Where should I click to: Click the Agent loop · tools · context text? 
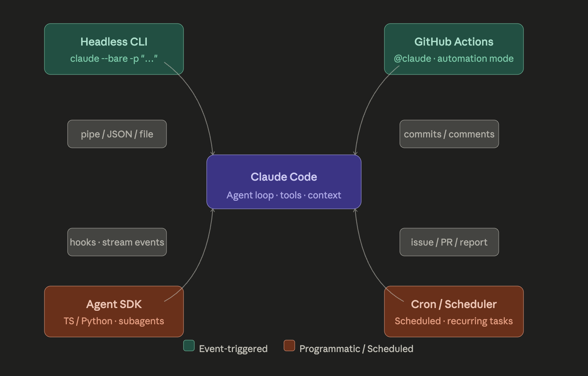(x=284, y=195)
